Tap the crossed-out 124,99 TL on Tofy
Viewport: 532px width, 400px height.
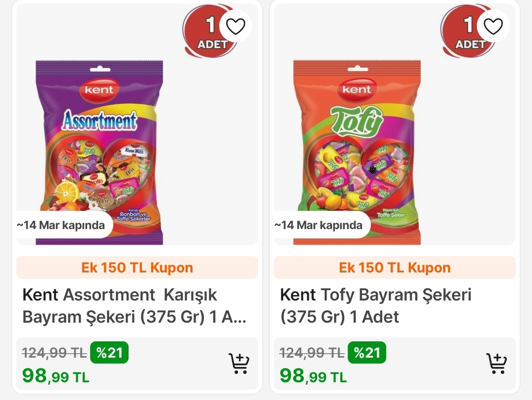(312, 353)
